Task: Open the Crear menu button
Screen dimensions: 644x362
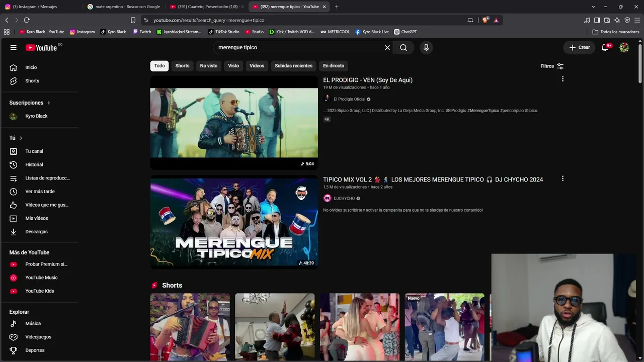Action: pyautogui.click(x=580, y=47)
